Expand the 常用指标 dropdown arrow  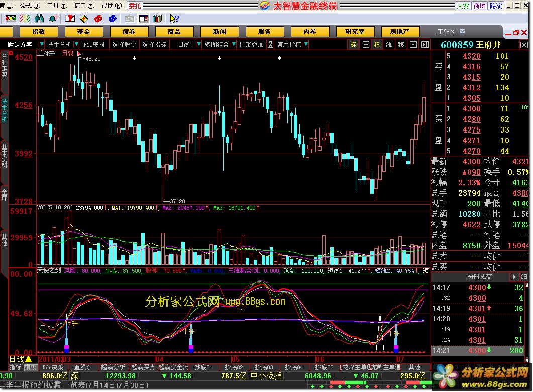(x=306, y=44)
